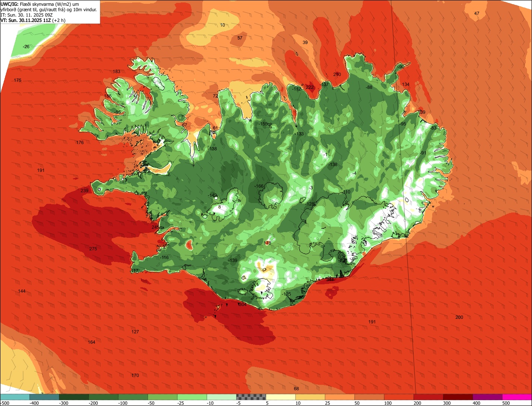Pick the orange 25 to 50 legend swatch
This screenshot has width=532, height=406.
pyautogui.click(x=340, y=397)
